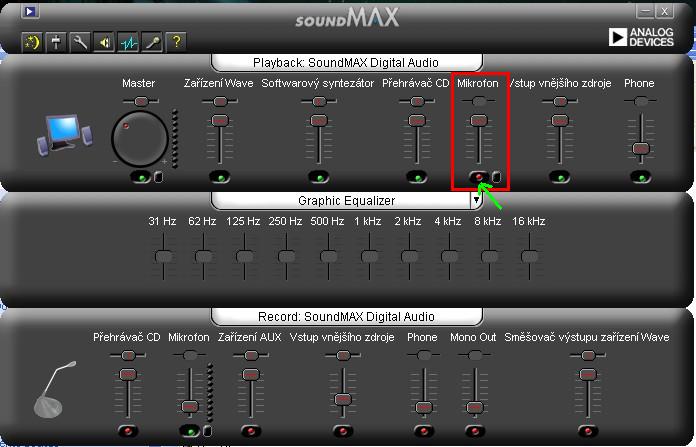Click the Analog Devices logo

[x=641, y=37]
